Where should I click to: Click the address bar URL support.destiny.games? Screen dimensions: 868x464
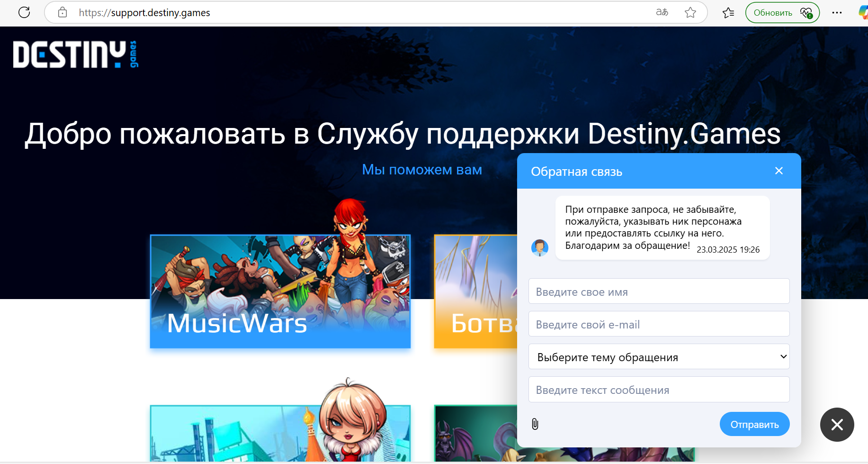point(144,13)
